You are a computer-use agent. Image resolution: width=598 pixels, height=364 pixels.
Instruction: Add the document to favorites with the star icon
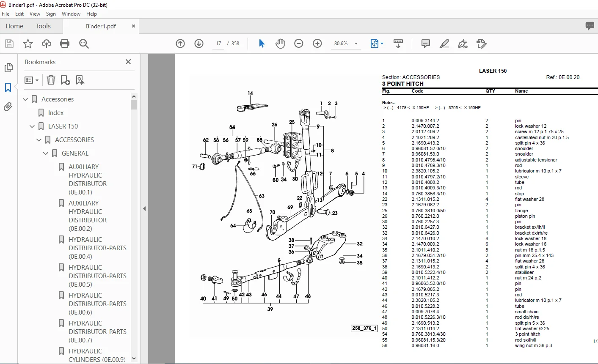point(28,44)
